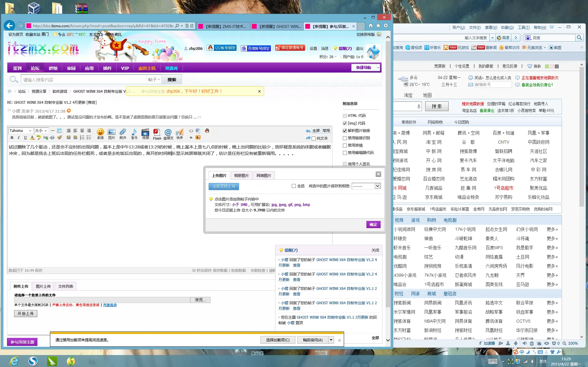
Task: Switch to 相册图片 tab
Action: 241,175
